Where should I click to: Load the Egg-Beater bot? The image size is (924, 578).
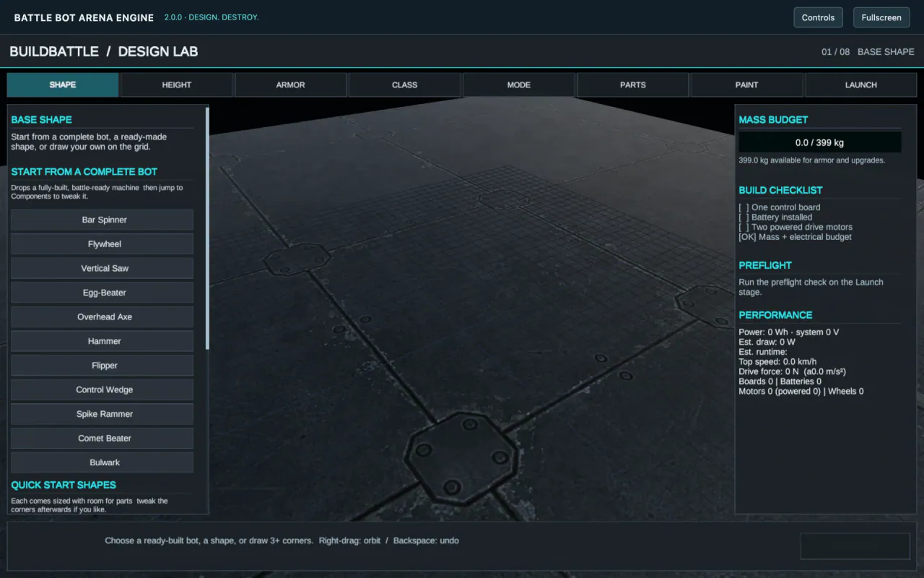coord(102,293)
